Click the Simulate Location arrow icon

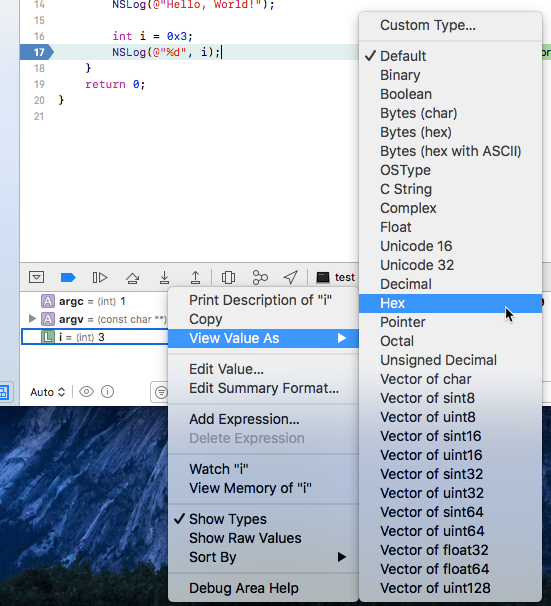tap(291, 277)
